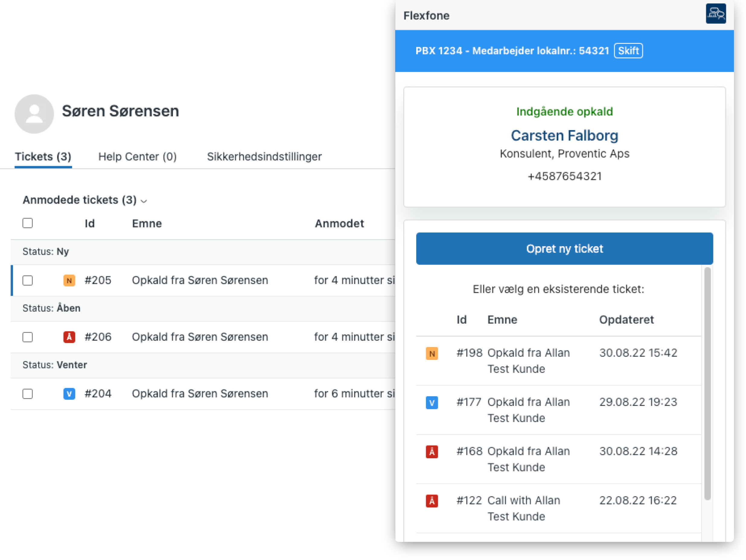Open ticket #204 Opkald fra Søren Sørensen
Viewport: 746px width, 560px height.
point(200,394)
